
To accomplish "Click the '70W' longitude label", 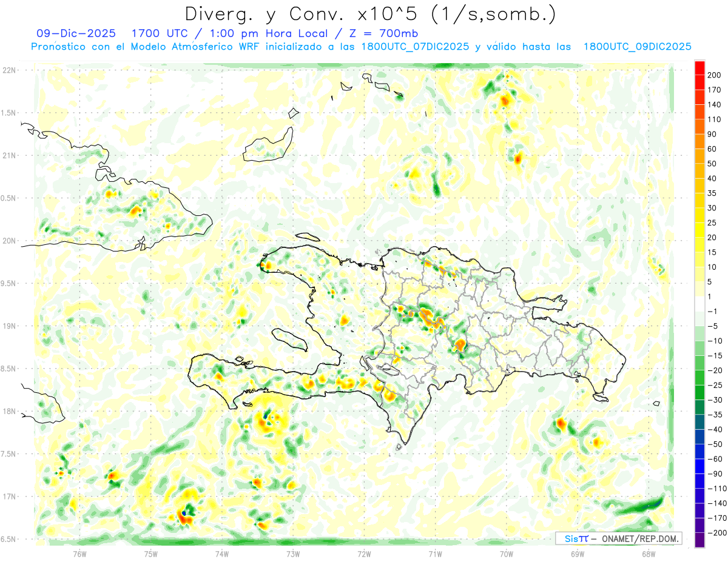I will click(507, 554).
